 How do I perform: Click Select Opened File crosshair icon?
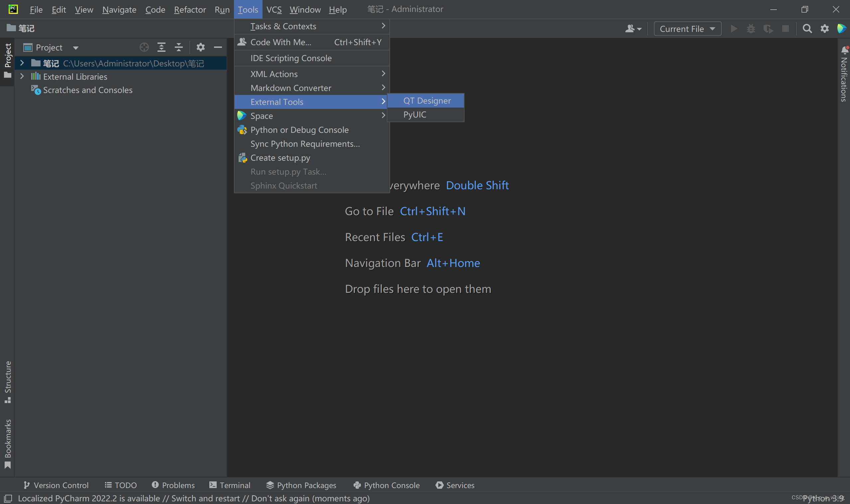(144, 47)
